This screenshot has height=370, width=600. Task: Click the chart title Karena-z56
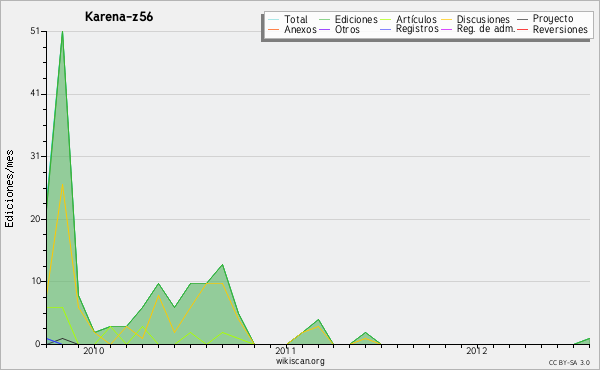(x=119, y=17)
